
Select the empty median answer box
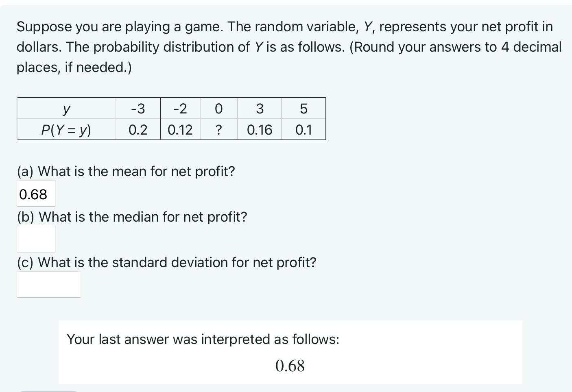pyautogui.click(x=36, y=238)
